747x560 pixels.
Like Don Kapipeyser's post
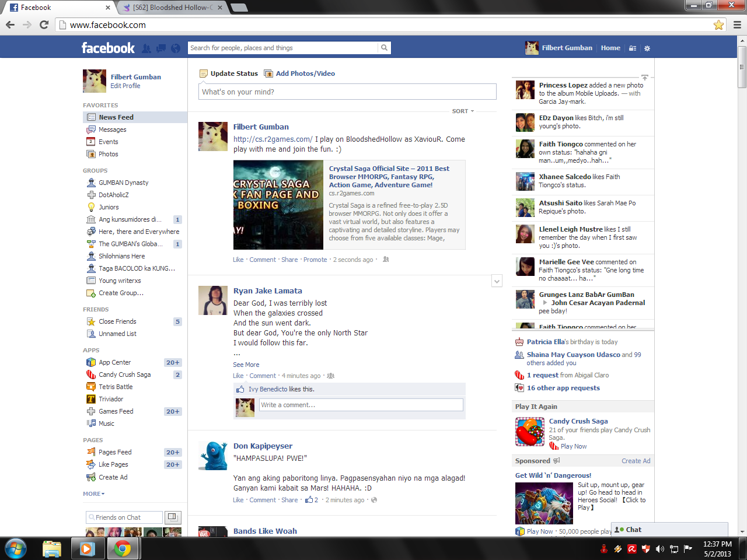238,500
